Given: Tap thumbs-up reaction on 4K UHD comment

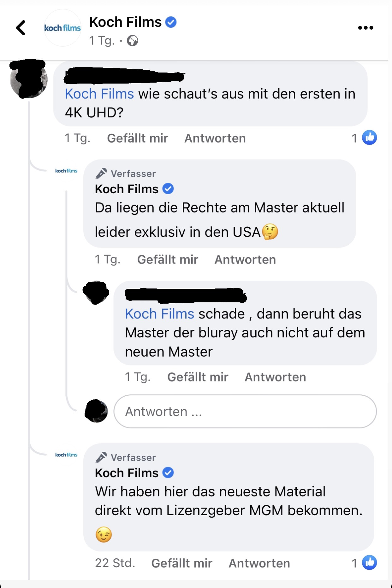Looking at the screenshot, I should (x=369, y=137).
